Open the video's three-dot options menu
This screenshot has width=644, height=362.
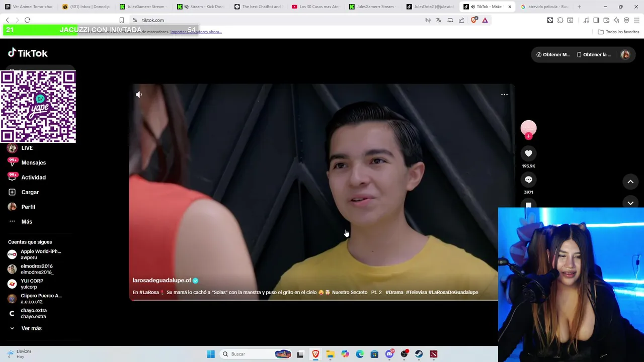[504, 95]
